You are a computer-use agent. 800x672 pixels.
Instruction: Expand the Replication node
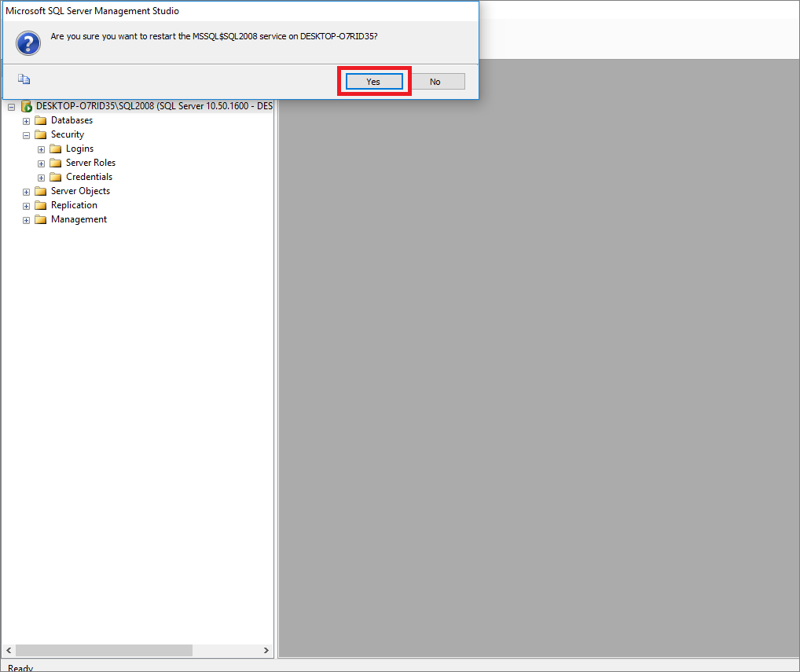coord(26,206)
